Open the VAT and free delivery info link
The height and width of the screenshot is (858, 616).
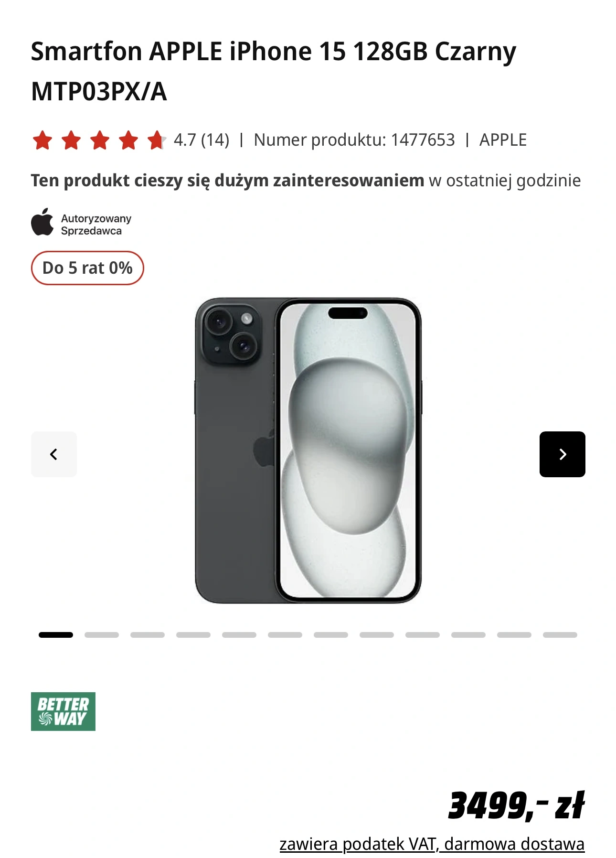click(x=432, y=844)
